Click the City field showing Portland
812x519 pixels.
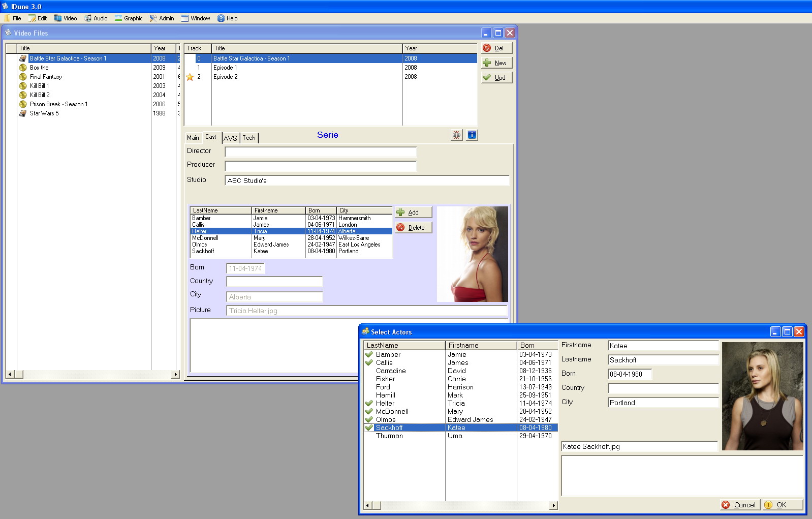click(663, 403)
